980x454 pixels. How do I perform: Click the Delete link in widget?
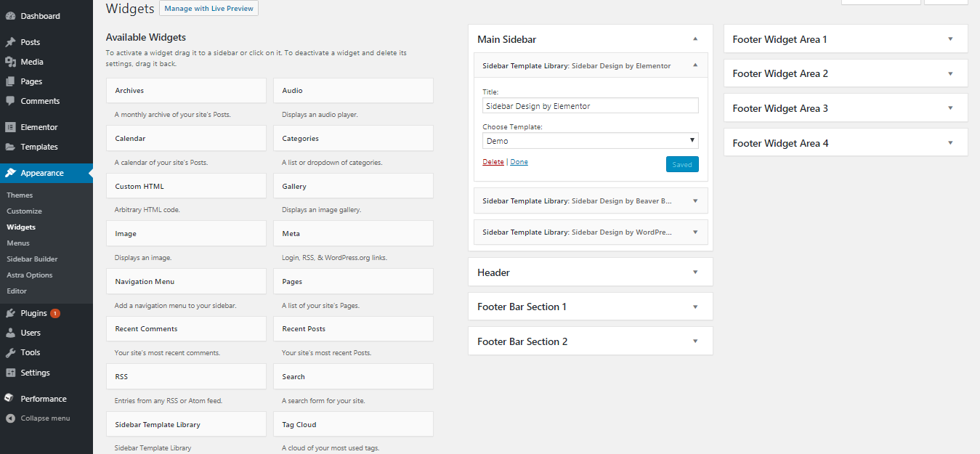493,162
